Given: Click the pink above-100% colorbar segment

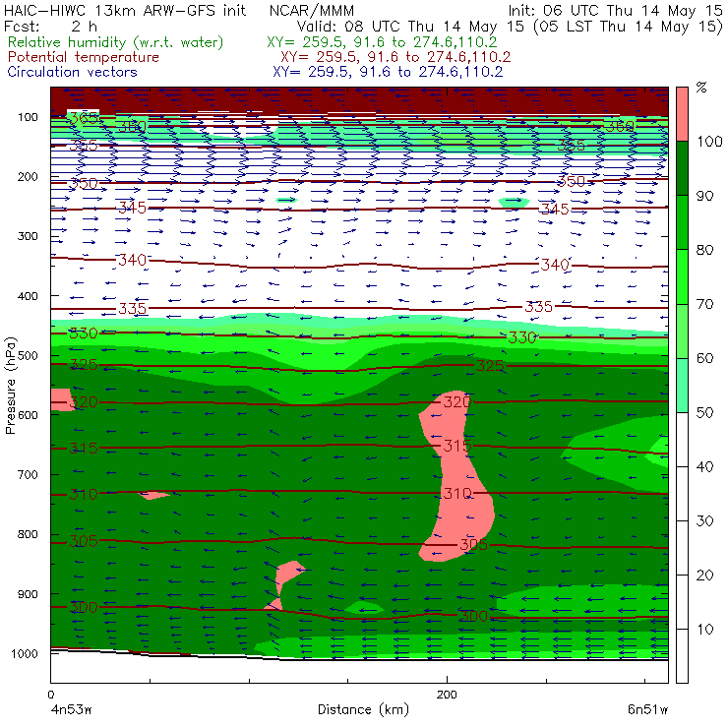Looking at the screenshot, I should (682, 114).
